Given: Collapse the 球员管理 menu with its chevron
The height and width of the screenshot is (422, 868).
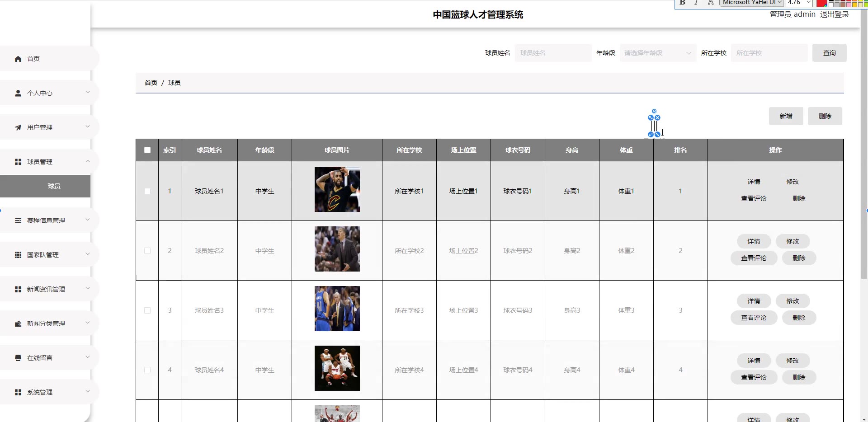Looking at the screenshot, I should point(88,161).
